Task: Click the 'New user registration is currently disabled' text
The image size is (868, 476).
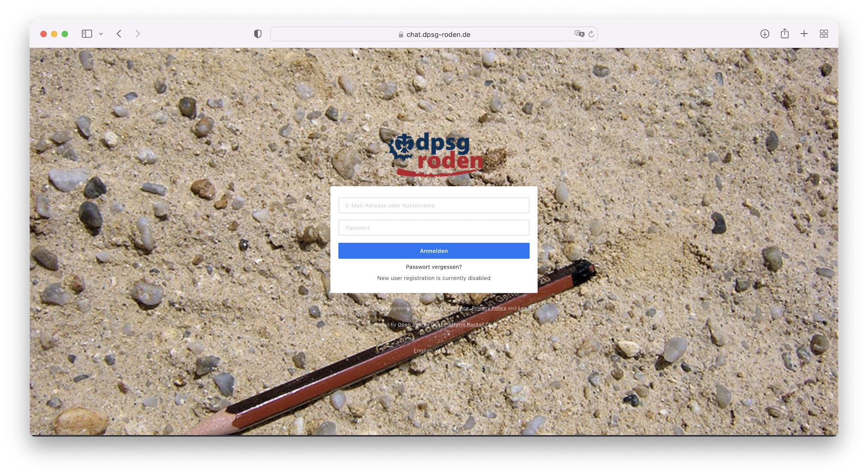Action: click(x=434, y=278)
